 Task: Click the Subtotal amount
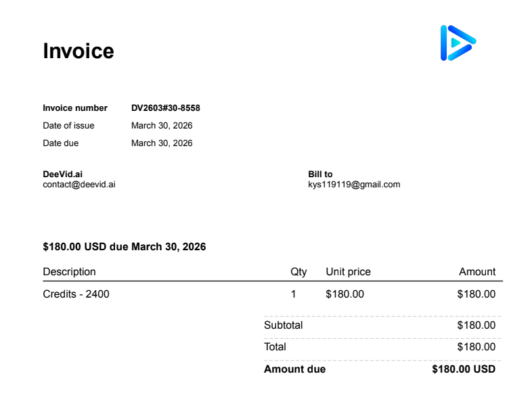[476, 325]
